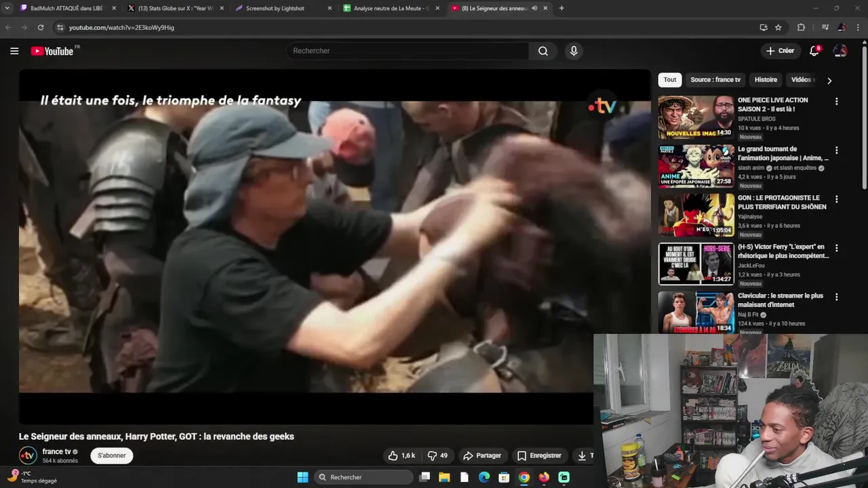Open Firefox from the taskbar

coord(544,477)
